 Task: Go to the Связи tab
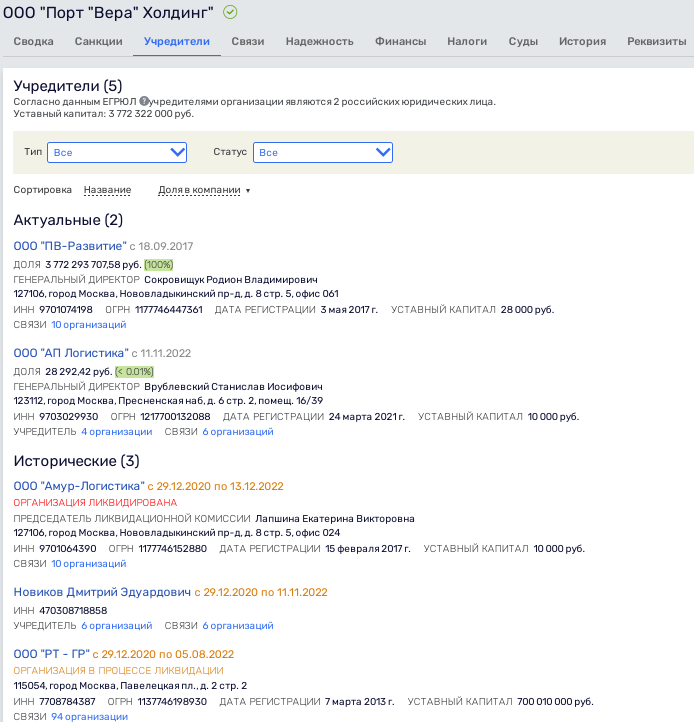[247, 42]
